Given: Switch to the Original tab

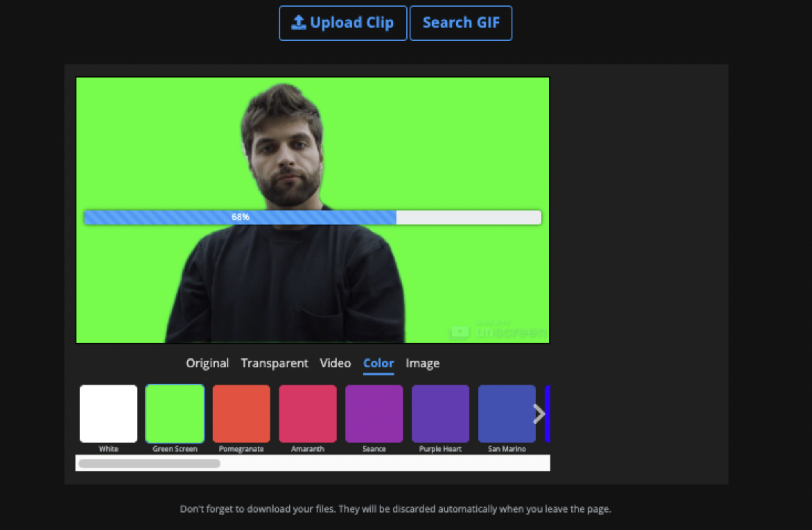Looking at the screenshot, I should 207,363.
